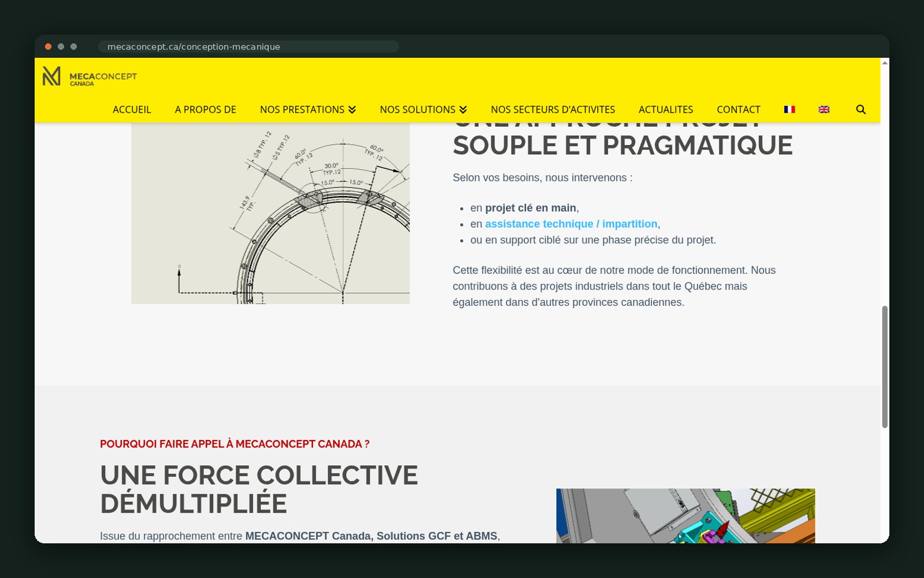This screenshot has height=578, width=924.
Task: Click the bold text 'projet clé en main'
Action: pos(531,208)
